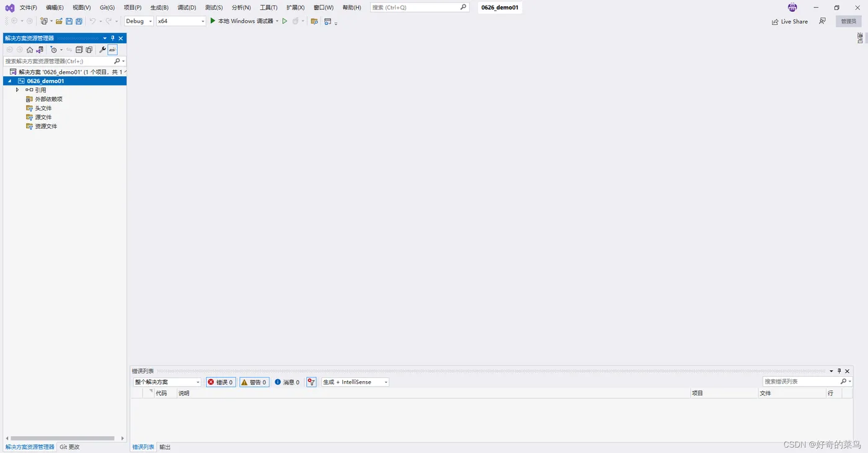
Task: Click the 搜索错误列表 input field
Action: point(802,382)
